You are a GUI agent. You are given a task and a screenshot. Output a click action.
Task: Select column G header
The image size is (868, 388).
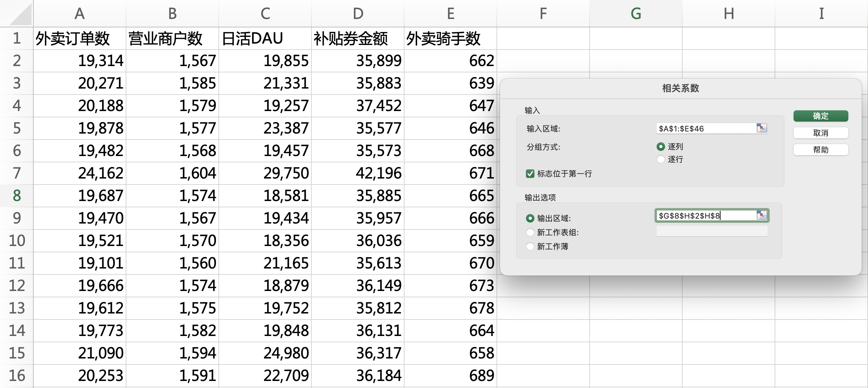[636, 13]
